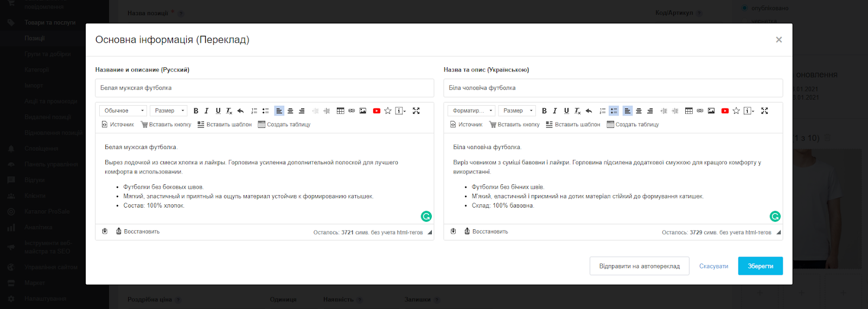Click star icon in the Russian editor
This screenshot has height=309, width=868.
pyautogui.click(x=388, y=111)
